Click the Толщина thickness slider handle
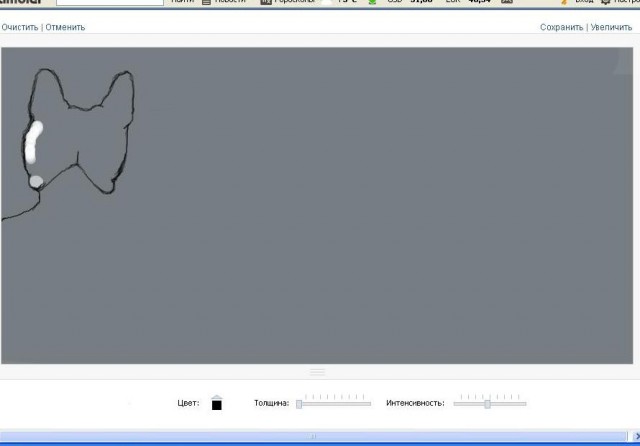Screen dimensions: 640x446 pos(299,404)
